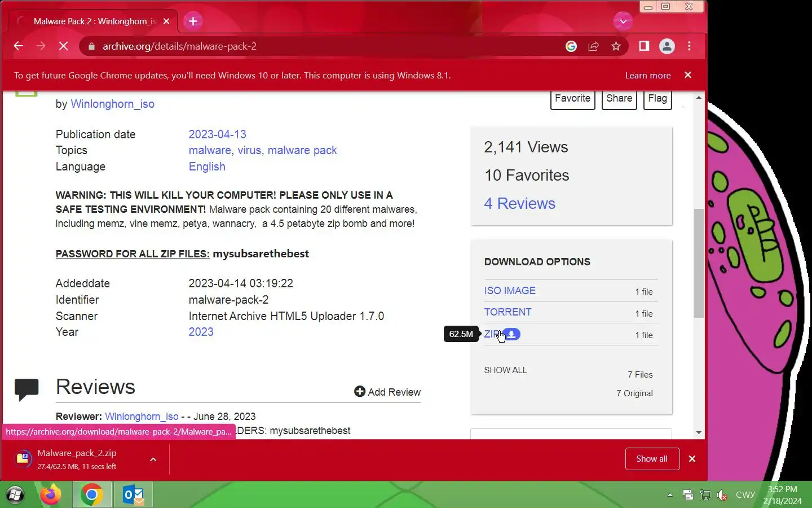
Task: Open a new tab with plus button
Action: [x=193, y=21]
